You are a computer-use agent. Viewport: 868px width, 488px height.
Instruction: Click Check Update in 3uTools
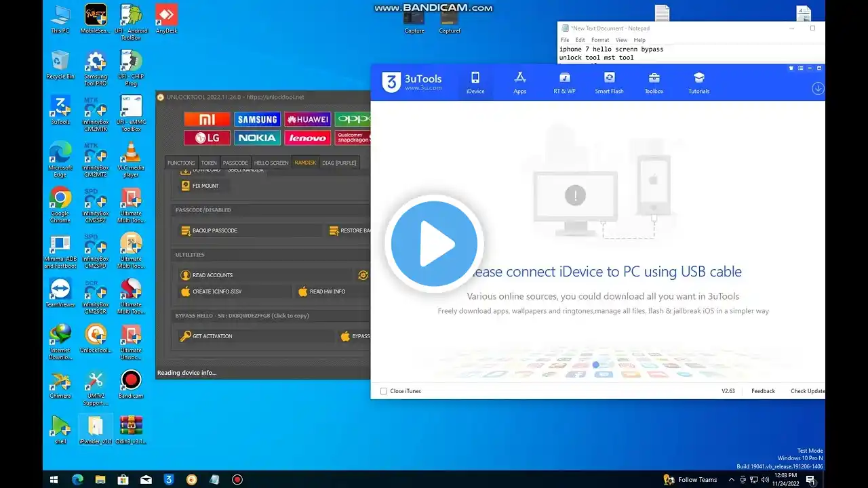tap(808, 391)
